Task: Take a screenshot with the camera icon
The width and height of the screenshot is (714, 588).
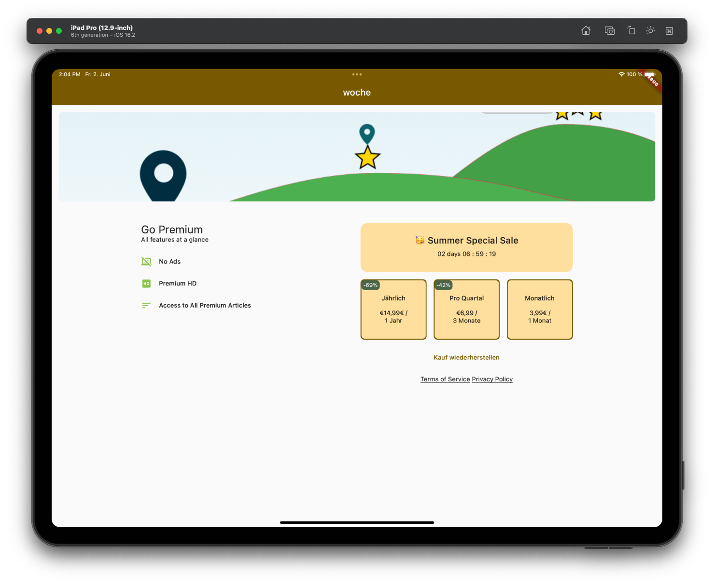Action: click(x=610, y=30)
